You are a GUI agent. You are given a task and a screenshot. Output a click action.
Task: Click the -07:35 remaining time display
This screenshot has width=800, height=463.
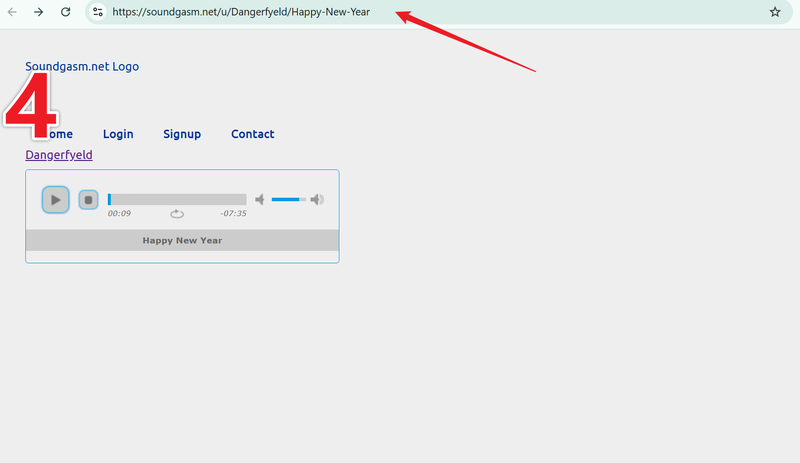233,214
